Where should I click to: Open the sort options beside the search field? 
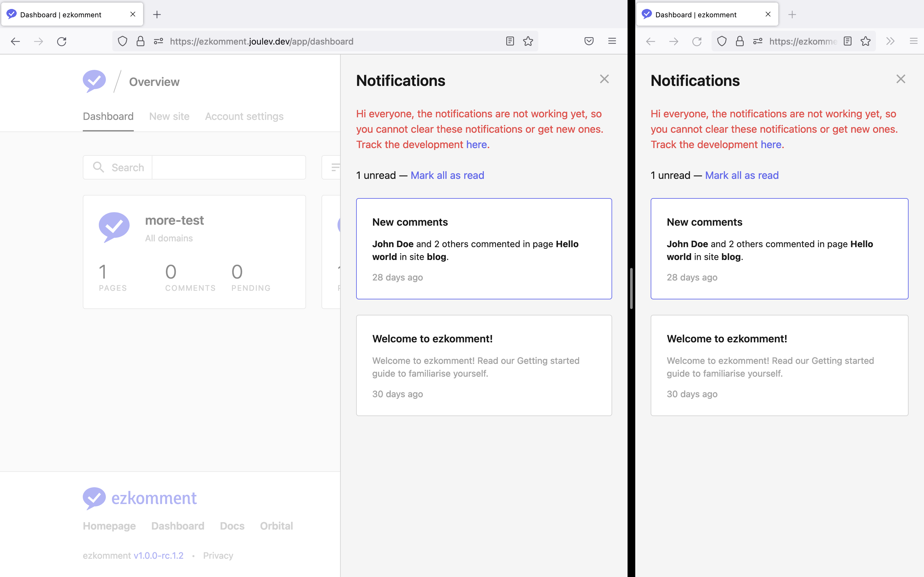[x=335, y=167]
